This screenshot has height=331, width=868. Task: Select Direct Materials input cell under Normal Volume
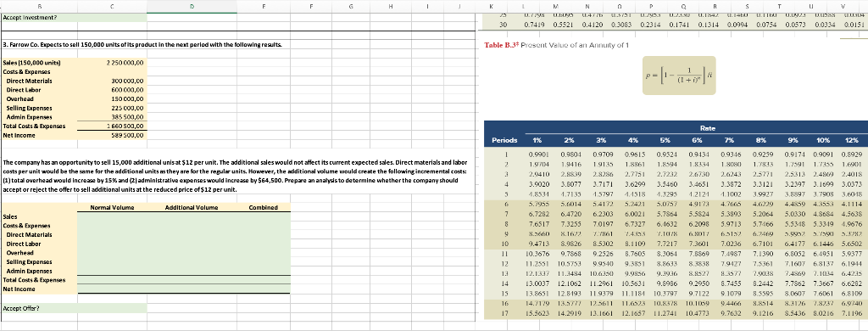click(112, 234)
